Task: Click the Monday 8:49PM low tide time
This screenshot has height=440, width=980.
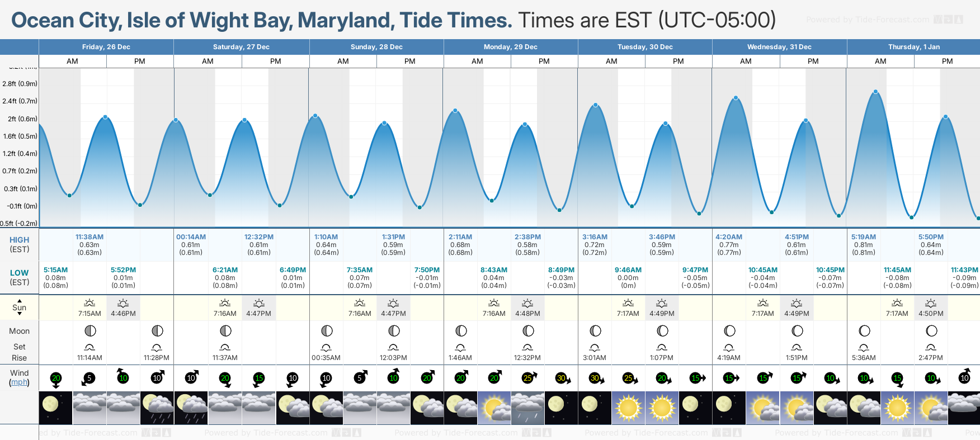Action: 561,270
